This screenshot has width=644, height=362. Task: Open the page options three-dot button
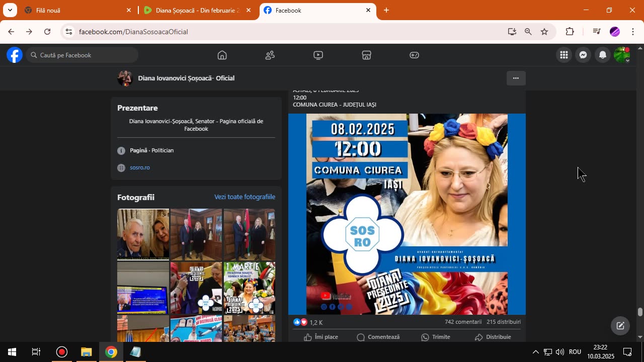(516, 78)
